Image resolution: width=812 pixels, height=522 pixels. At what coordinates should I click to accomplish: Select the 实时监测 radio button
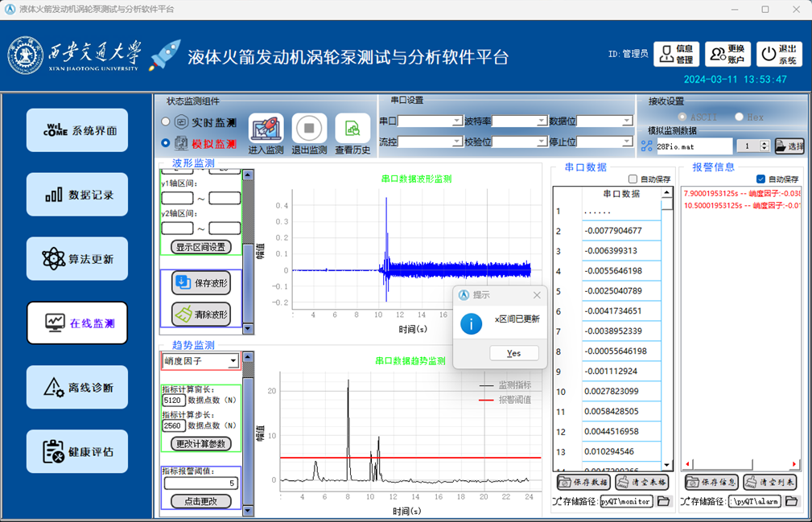166,122
